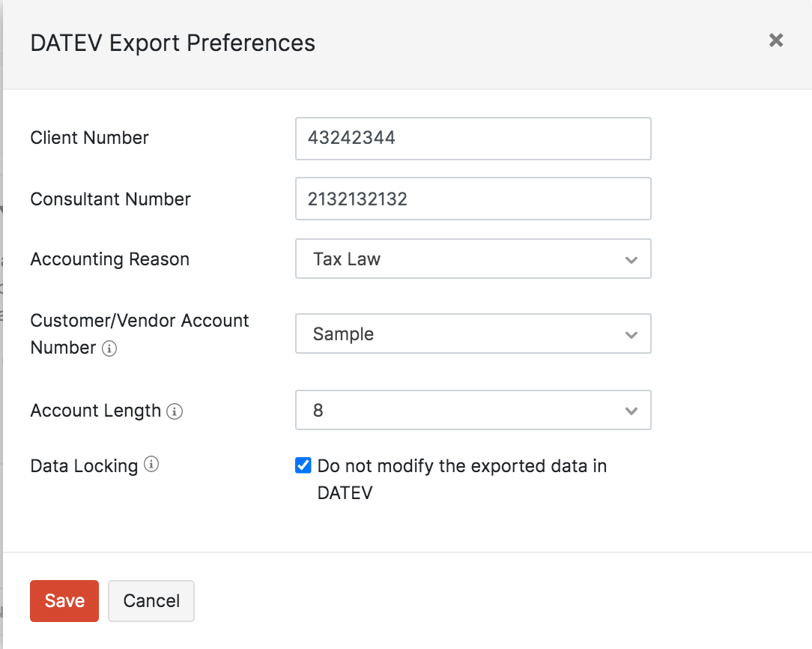Open the Data Locking info icon

pyautogui.click(x=151, y=465)
